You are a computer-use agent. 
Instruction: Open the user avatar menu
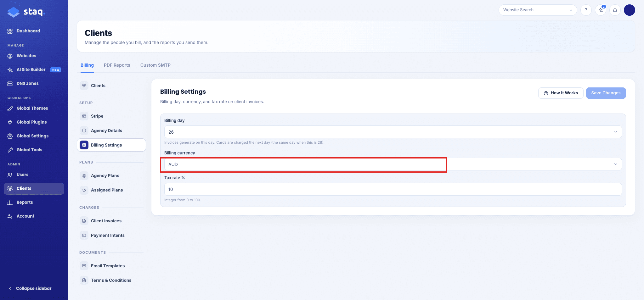pyautogui.click(x=629, y=10)
